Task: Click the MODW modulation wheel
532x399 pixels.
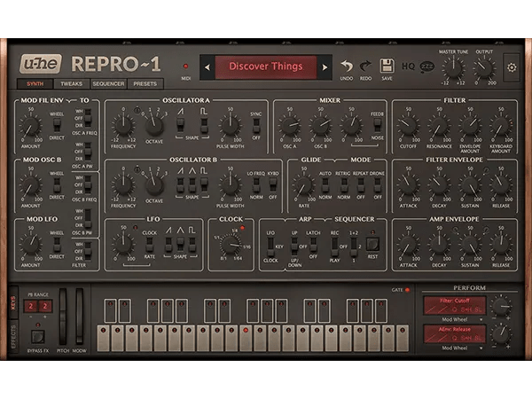Action: point(80,317)
